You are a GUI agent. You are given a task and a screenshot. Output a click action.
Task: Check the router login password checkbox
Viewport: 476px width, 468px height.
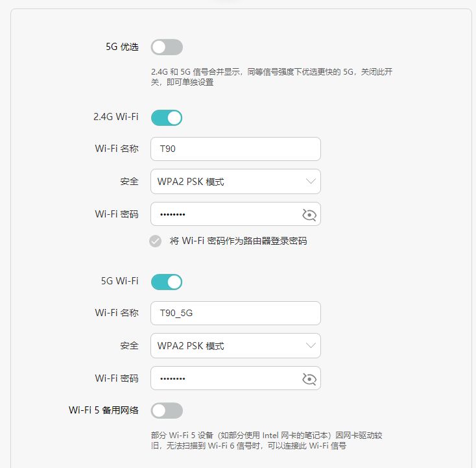[155, 241]
